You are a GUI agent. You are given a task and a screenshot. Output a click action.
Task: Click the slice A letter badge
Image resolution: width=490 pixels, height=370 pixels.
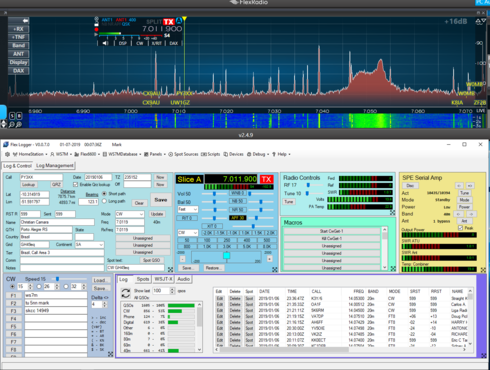click(x=179, y=21)
